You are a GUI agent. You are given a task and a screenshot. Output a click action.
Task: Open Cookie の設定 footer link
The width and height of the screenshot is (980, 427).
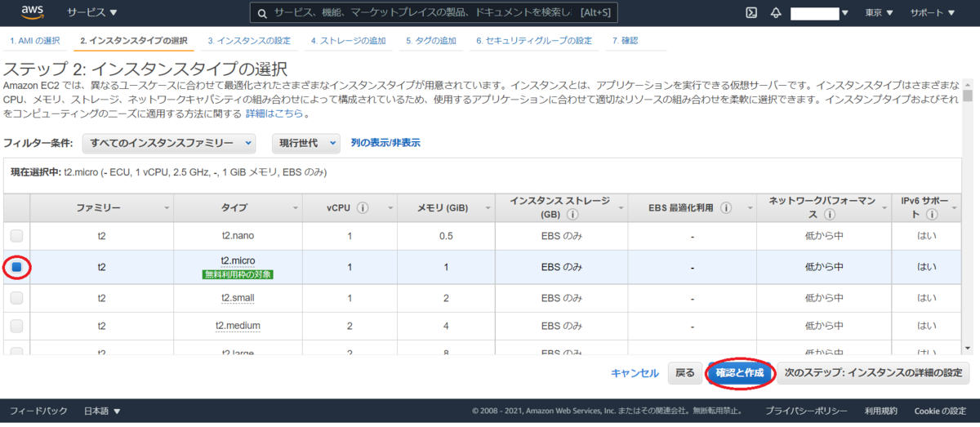coord(940,411)
